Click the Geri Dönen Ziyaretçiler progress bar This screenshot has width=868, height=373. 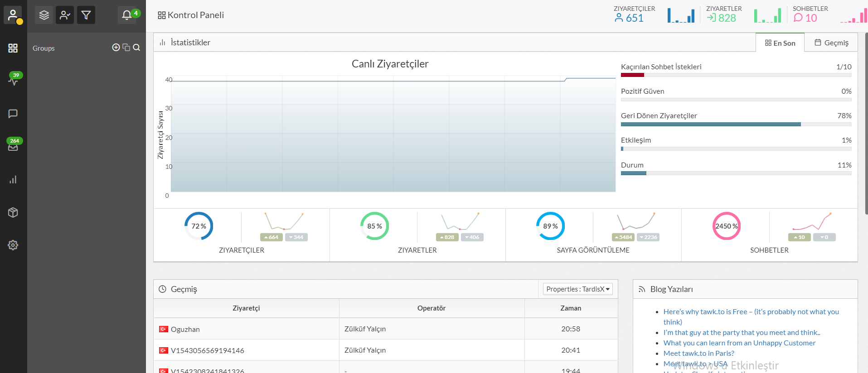[736, 124]
